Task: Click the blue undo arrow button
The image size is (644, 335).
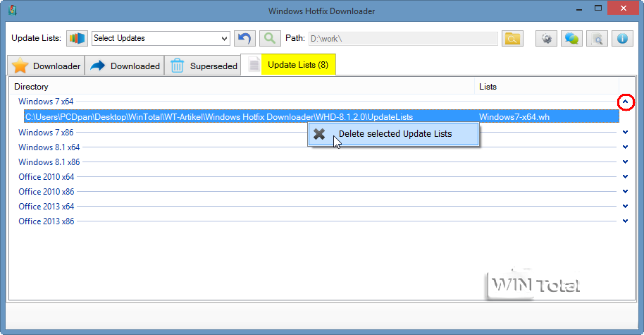Action: tap(244, 39)
